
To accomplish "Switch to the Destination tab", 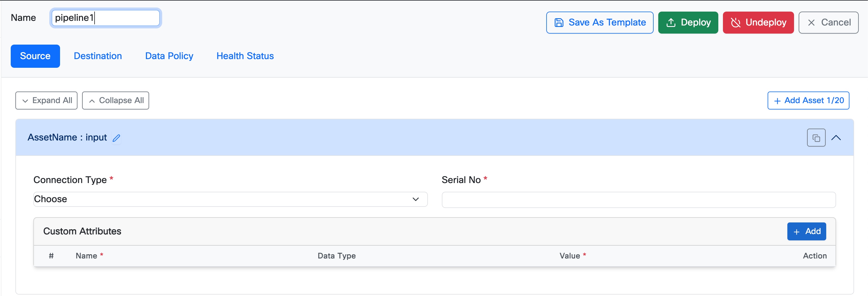I will click(x=98, y=56).
